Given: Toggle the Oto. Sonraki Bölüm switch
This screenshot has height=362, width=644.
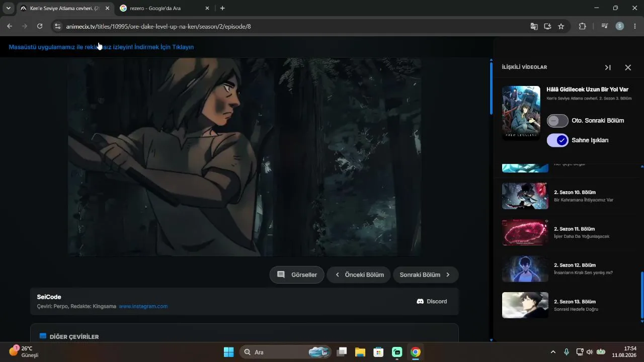Looking at the screenshot, I should 557,121.
